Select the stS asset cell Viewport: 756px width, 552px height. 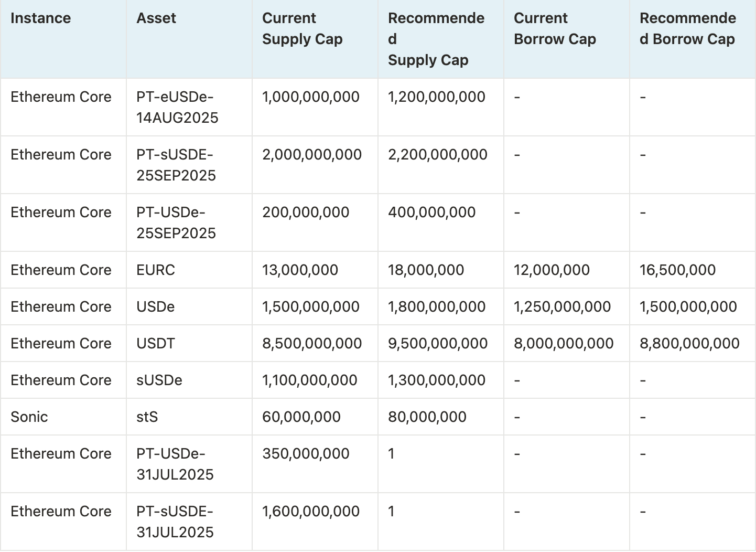click(x=147, y=417)
